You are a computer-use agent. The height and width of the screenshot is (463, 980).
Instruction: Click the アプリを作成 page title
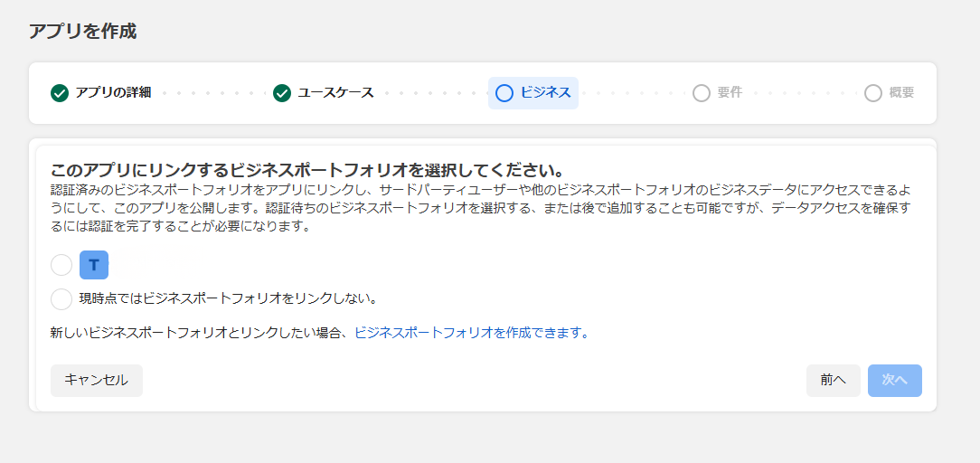(x=82, y=32)
